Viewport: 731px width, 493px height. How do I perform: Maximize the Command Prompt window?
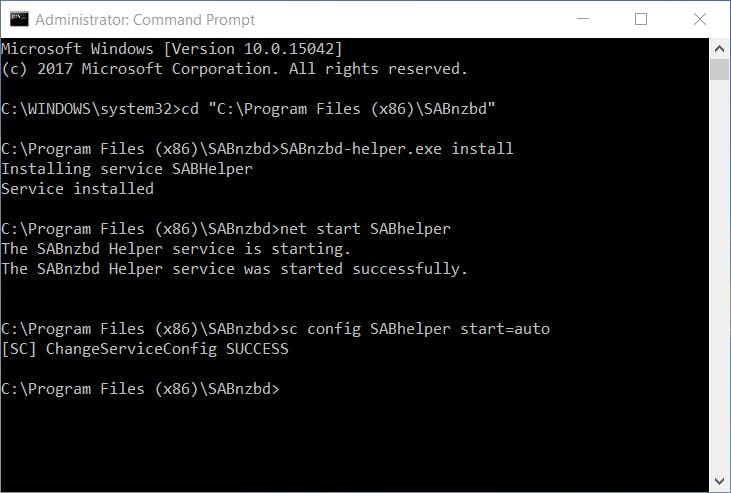[641, 19]
